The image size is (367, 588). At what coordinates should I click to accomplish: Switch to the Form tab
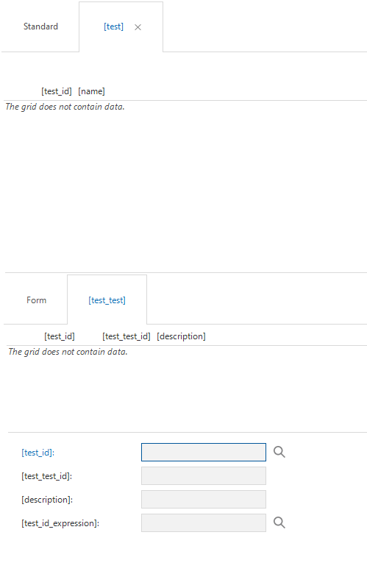36,300
